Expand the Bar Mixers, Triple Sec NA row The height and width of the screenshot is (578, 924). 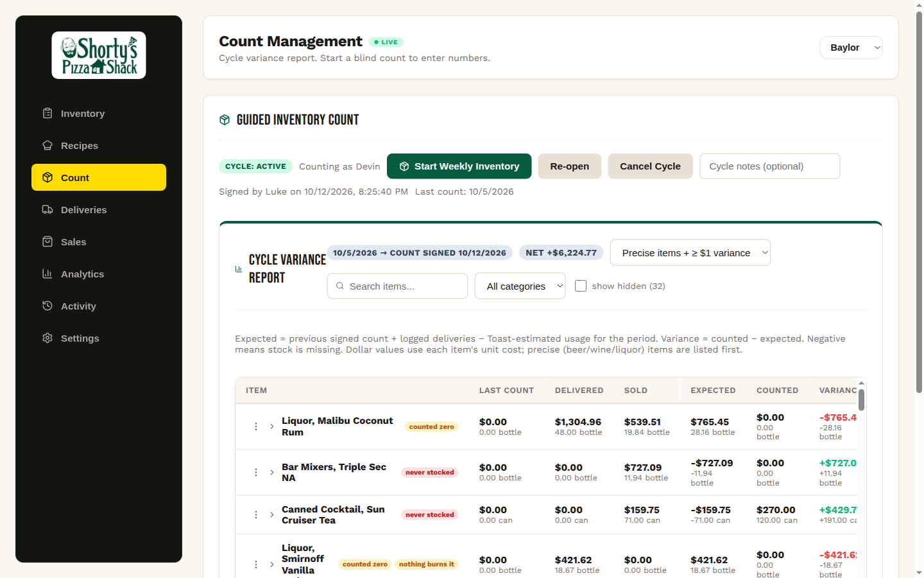pos(272,473)
